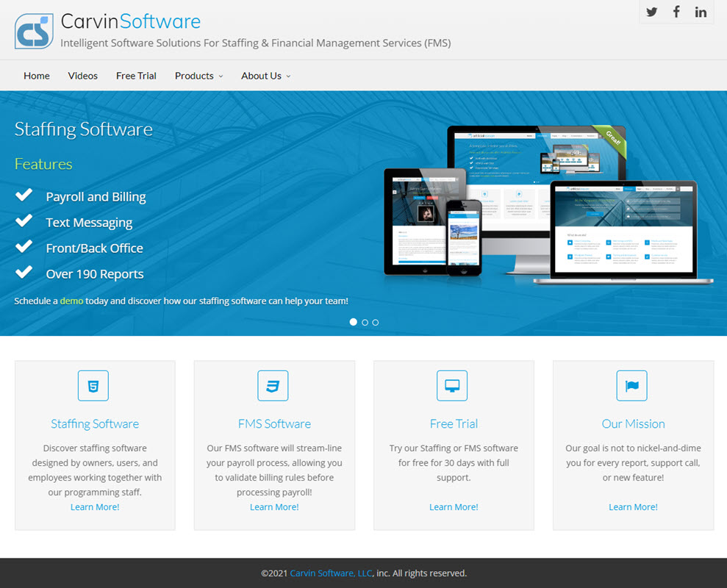The image size is (727, 588).
Task: Open the Facebook social icon
Action: pyautogui.click(x=676, y=12)
